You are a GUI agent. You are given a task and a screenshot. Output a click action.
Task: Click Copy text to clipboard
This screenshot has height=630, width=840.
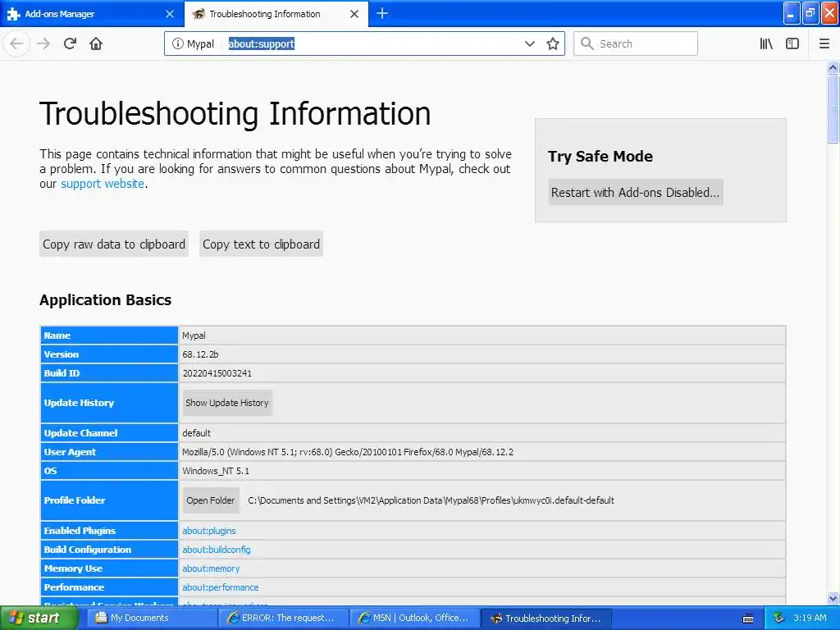[x=261, y=244]
